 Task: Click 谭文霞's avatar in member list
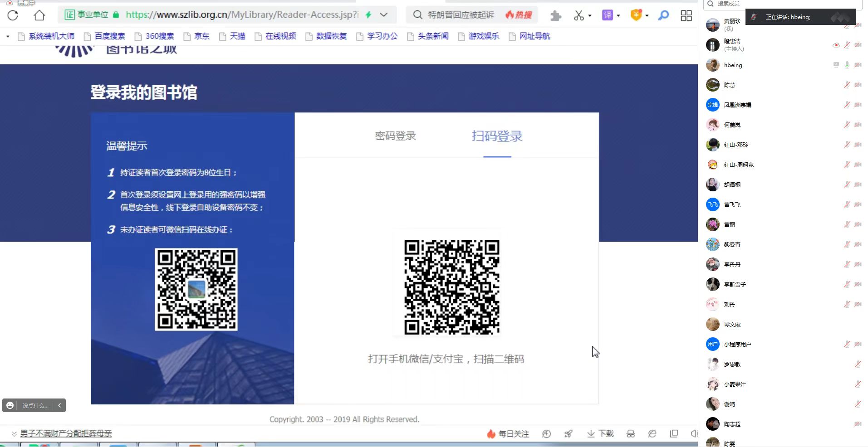(x=713, y=324)
